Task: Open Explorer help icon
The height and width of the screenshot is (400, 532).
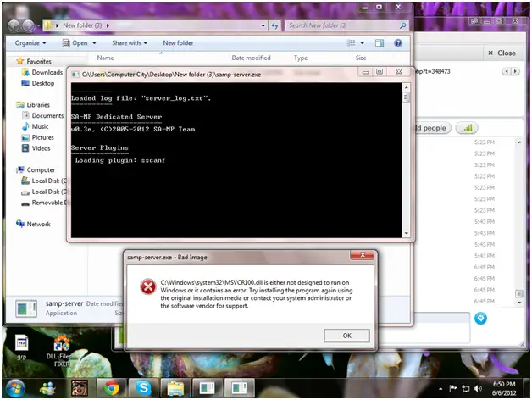Action: click(398, 42)
